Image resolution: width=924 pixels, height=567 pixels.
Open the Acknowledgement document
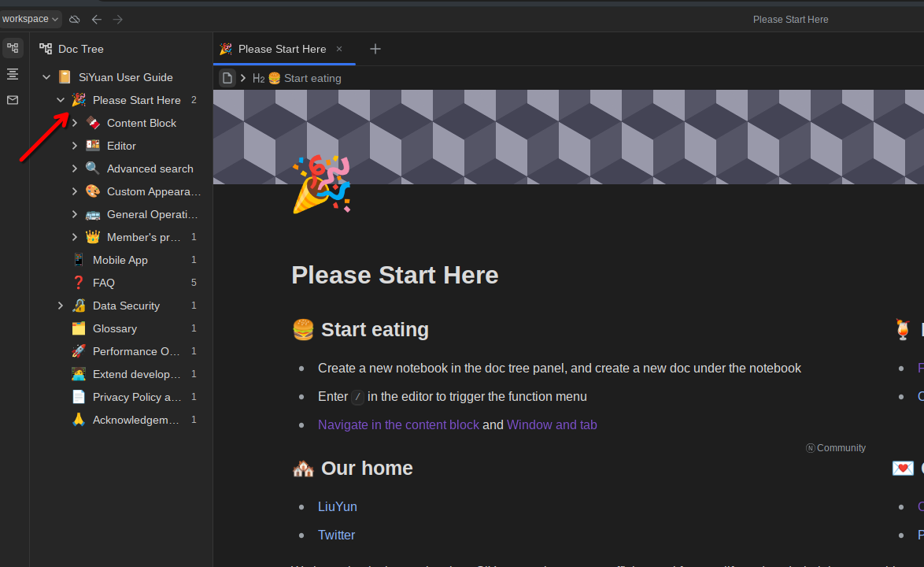pos(135,420)
